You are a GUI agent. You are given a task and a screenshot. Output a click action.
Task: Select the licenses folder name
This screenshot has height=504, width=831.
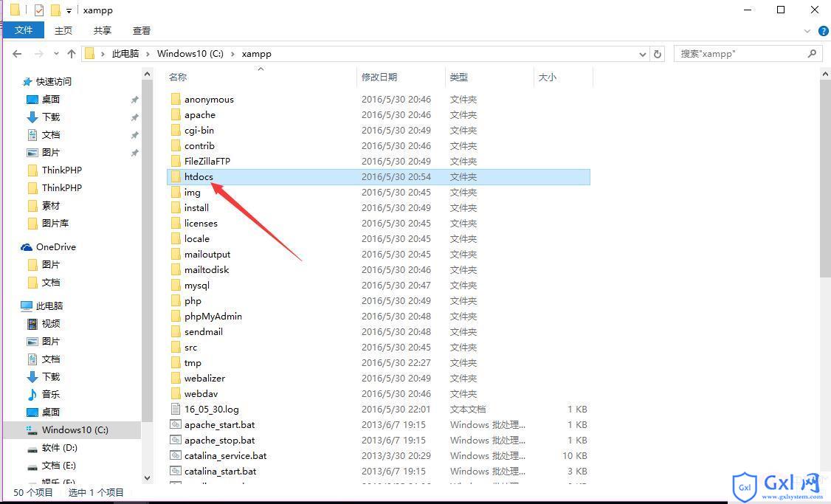[201, 223]
